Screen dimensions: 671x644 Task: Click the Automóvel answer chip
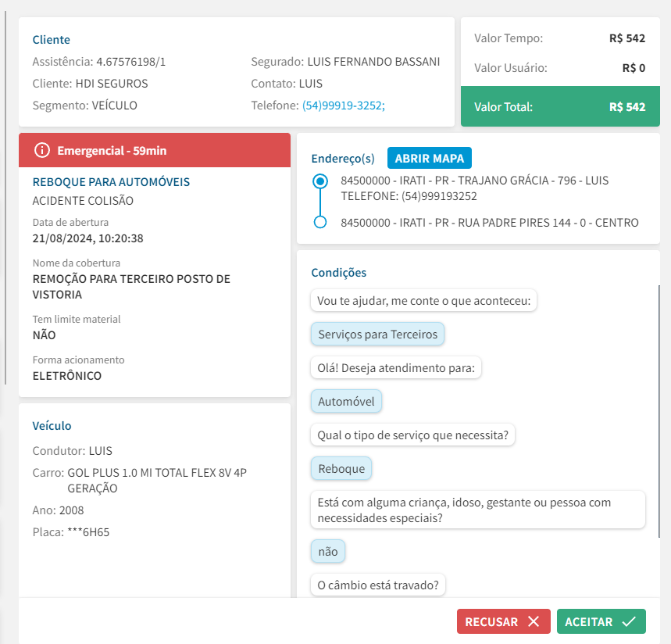(x=346, y=402)
